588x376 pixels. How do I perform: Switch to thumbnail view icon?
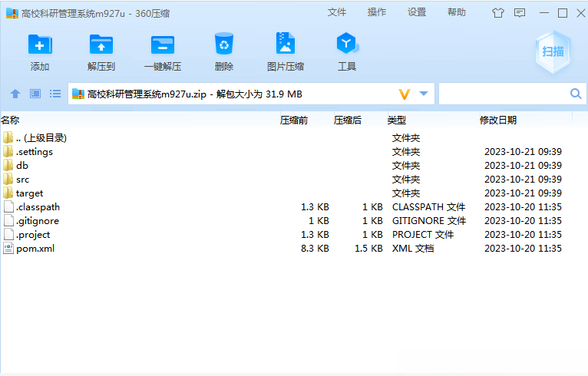(35, 94)
